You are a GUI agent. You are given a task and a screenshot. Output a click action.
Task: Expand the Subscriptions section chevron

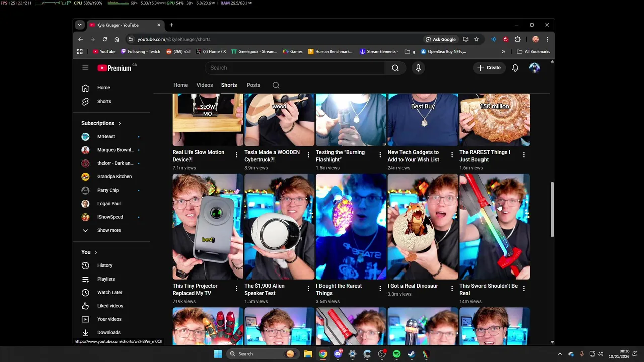click(x=120, y=123)
